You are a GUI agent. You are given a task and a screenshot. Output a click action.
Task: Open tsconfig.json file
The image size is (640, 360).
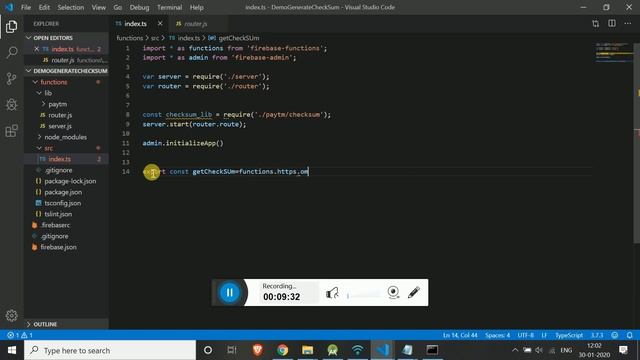pos(62,203)
